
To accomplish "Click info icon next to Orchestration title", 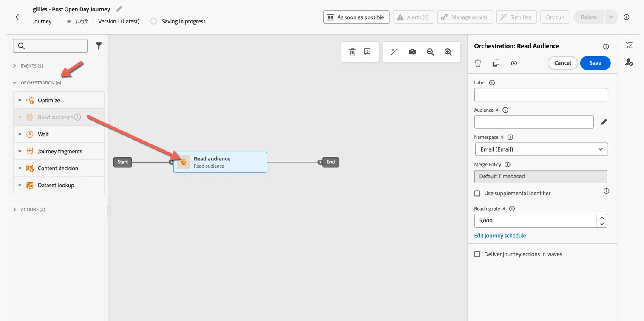I will (x=606, y=46).
